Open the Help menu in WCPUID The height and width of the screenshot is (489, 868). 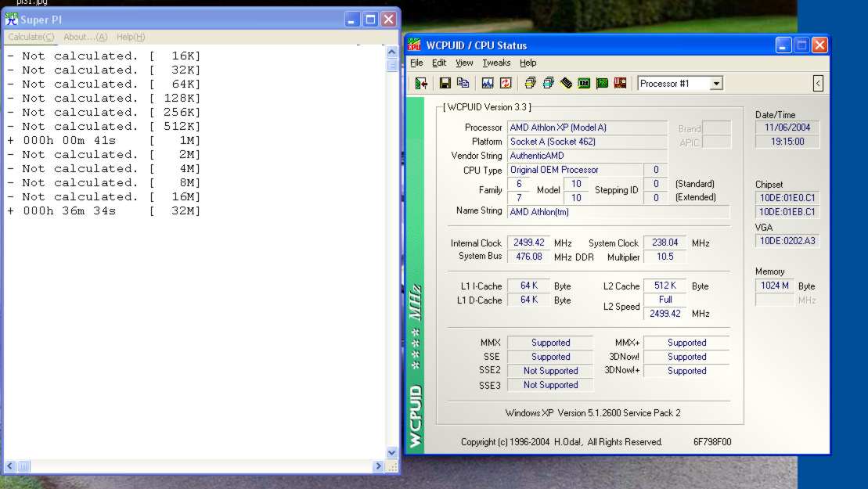point(528,63)
